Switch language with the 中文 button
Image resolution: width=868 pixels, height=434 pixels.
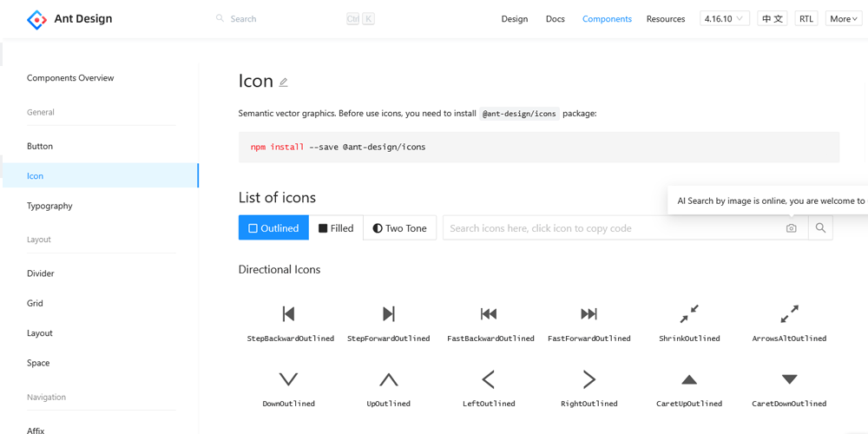coord(773,18)
